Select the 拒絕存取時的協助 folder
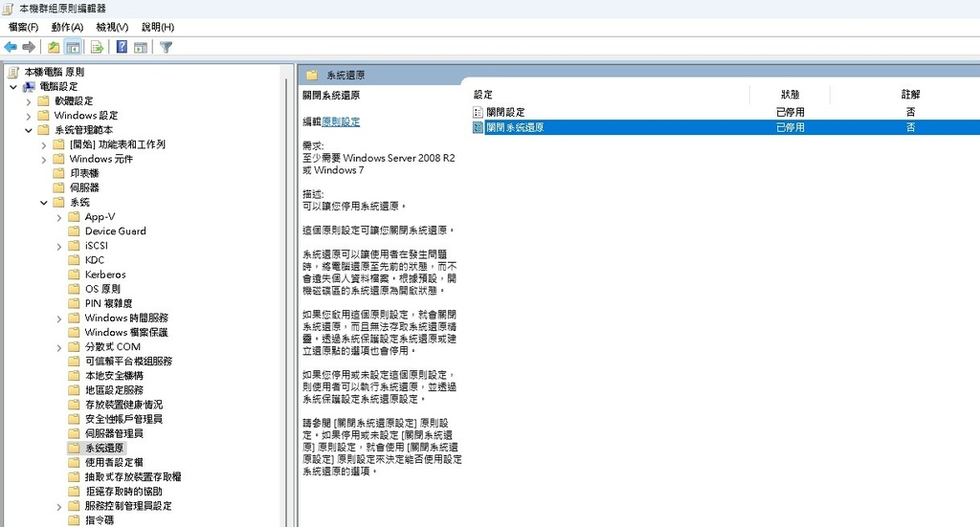The image size is (980, 527). 123,491
